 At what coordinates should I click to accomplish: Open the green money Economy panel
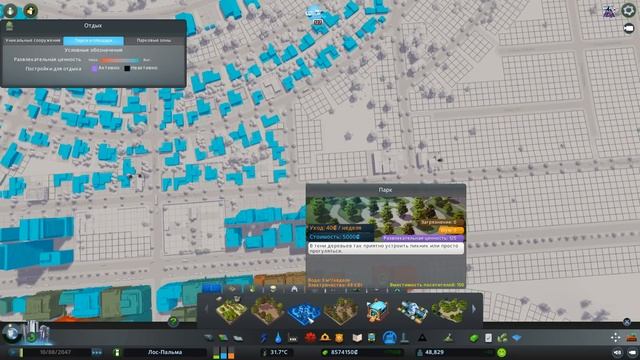pyautogui.click(x=474, y=338)
